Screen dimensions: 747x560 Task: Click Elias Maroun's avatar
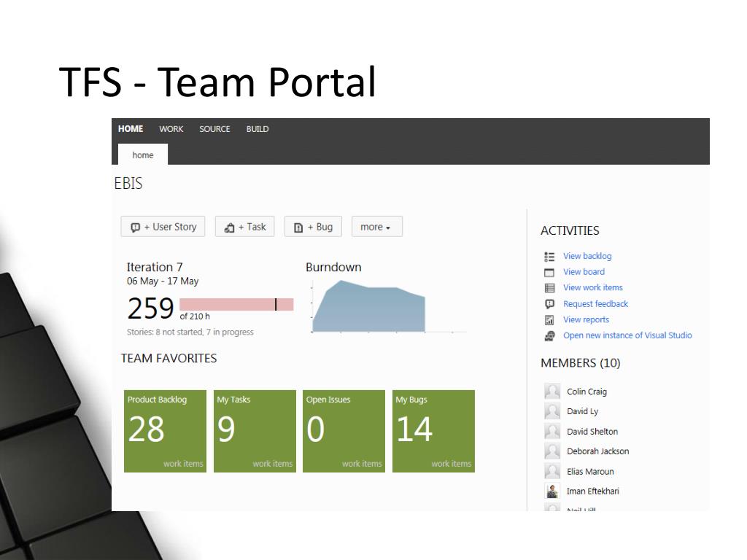(x=552, y=472)
